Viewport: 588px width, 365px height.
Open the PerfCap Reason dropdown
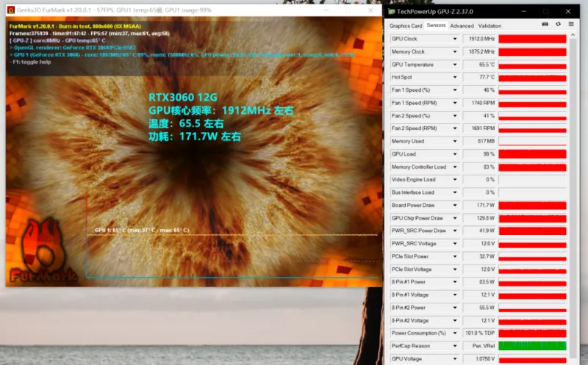455,346
